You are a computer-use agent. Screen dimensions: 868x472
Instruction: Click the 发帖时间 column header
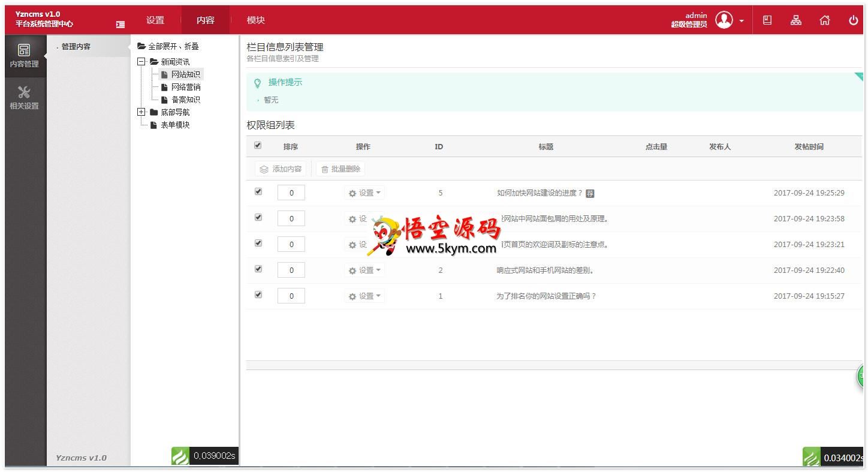809,147
